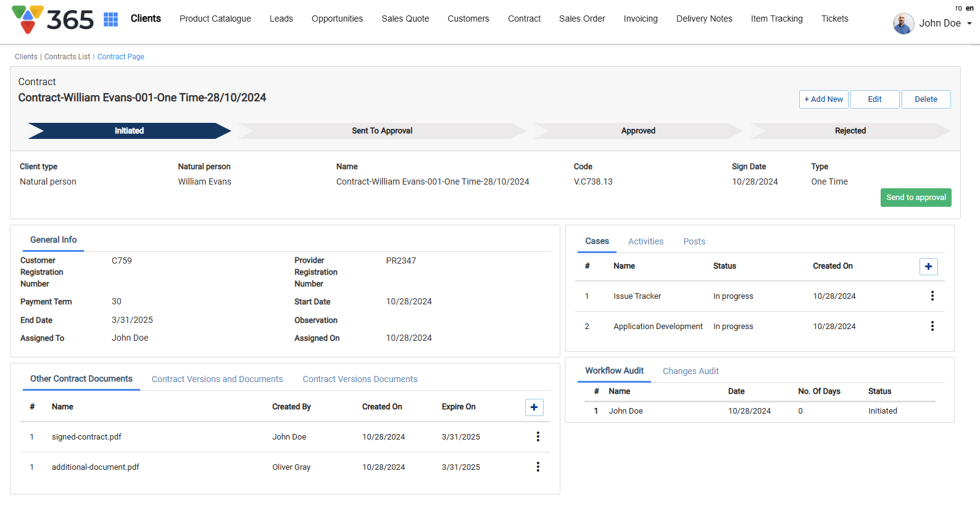
Task: Open the Changes Audit tab
Action: pyautogui.click(x=691, y=371)
